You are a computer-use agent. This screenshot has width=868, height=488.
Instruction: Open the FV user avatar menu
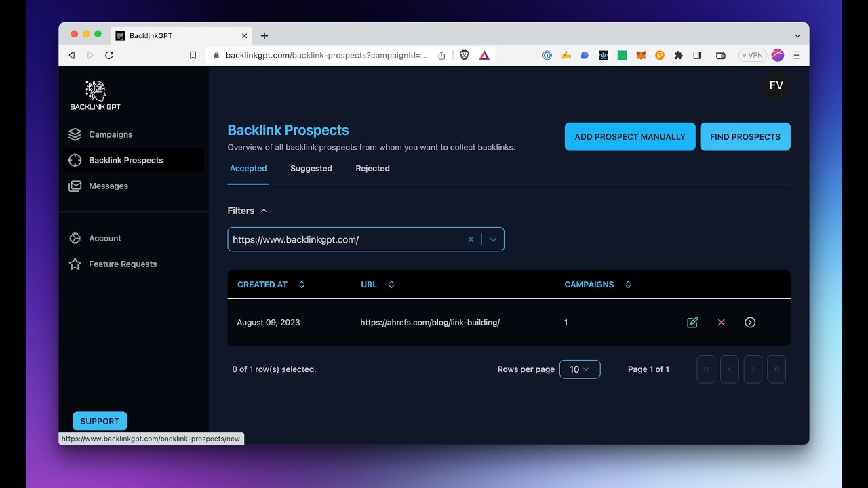point(776,85)
